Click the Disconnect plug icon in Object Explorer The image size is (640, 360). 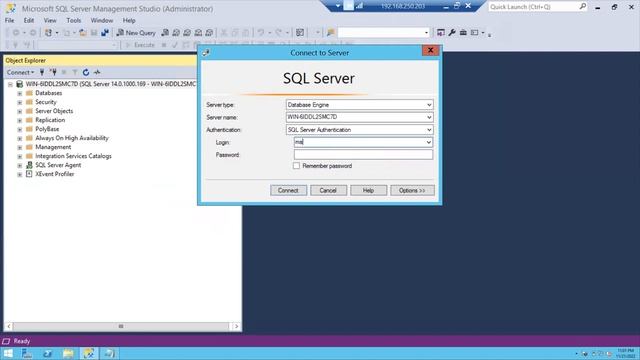coord(53,72)
